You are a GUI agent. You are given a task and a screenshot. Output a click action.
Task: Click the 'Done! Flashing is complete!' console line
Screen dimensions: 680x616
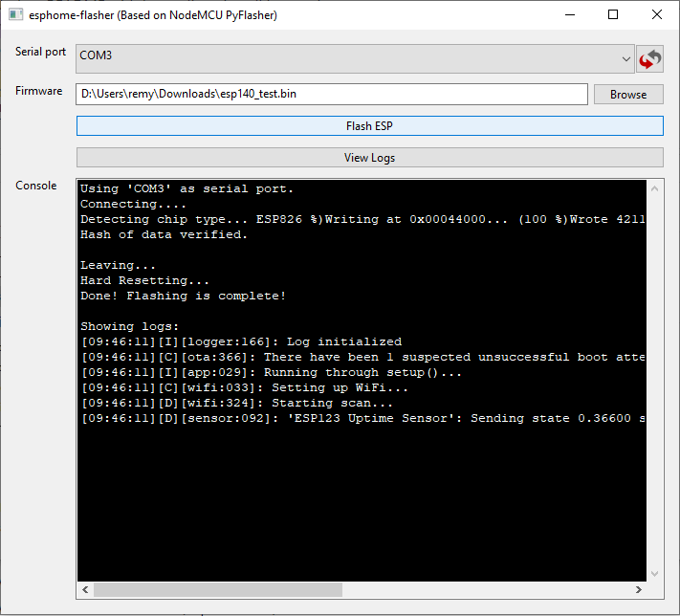[x=183, y=296]
